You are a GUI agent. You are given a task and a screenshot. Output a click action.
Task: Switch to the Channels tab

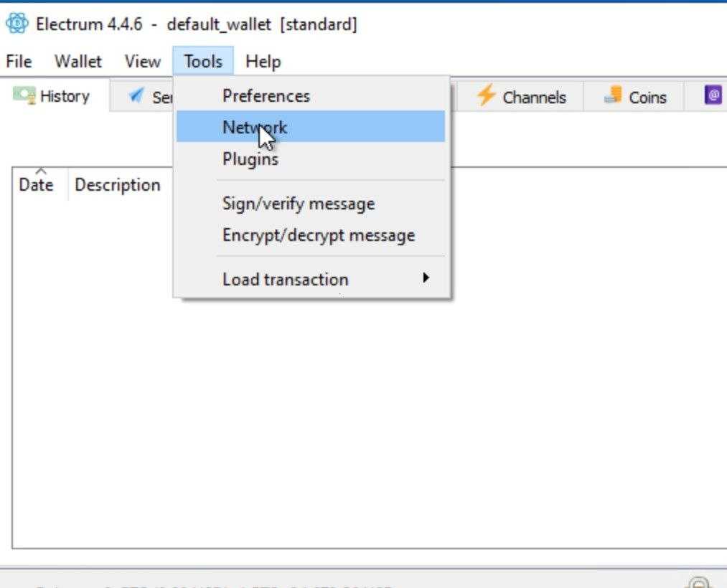click(x=521, y=97)
